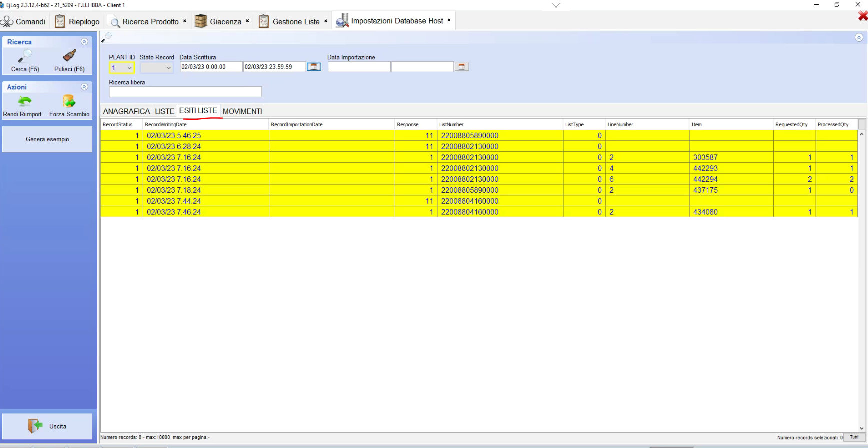Click the Rendi Riimportabile green arrow icon
868x448 pixels.
click(x=24, y=102)
